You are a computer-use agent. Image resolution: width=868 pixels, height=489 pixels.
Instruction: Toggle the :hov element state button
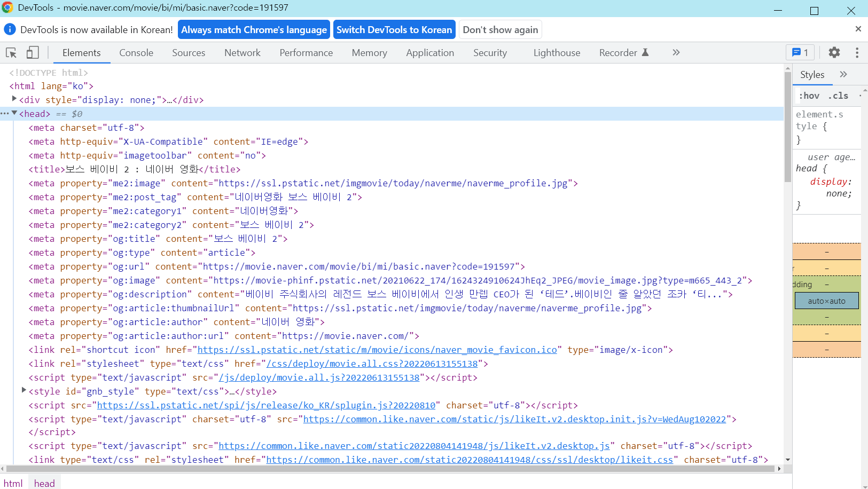point(809,96)
